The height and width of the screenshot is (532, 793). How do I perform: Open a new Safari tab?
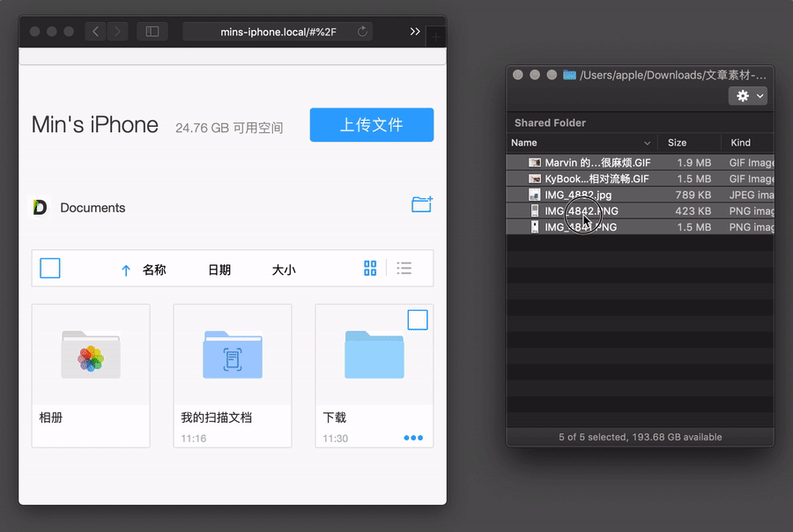[435, 36]
